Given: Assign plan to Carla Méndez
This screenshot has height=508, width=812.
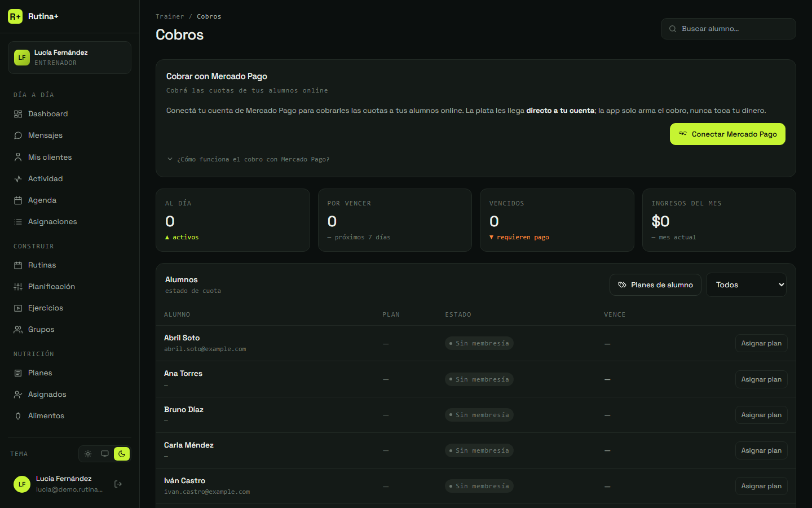Looking at the screenshot, I should pyautogui.click(x=761, y=450).
